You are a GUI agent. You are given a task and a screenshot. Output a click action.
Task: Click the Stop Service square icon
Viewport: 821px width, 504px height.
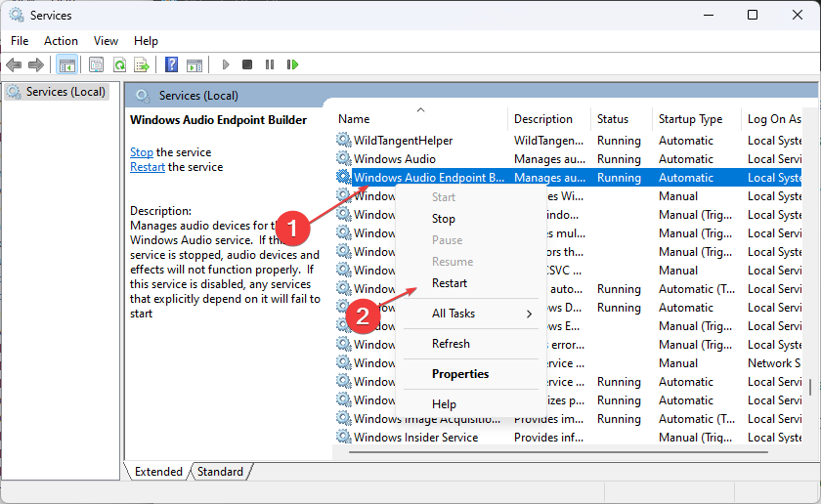247,64
